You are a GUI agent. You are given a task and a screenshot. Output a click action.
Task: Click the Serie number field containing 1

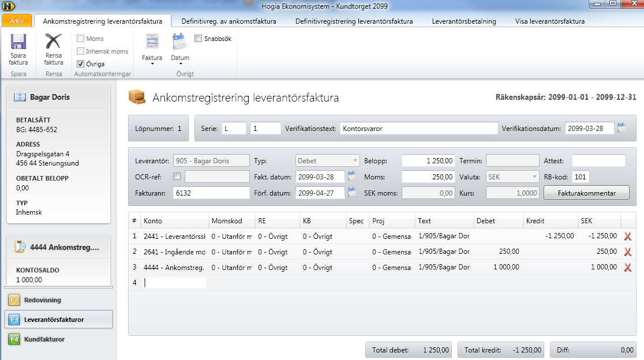pos(265,129)
